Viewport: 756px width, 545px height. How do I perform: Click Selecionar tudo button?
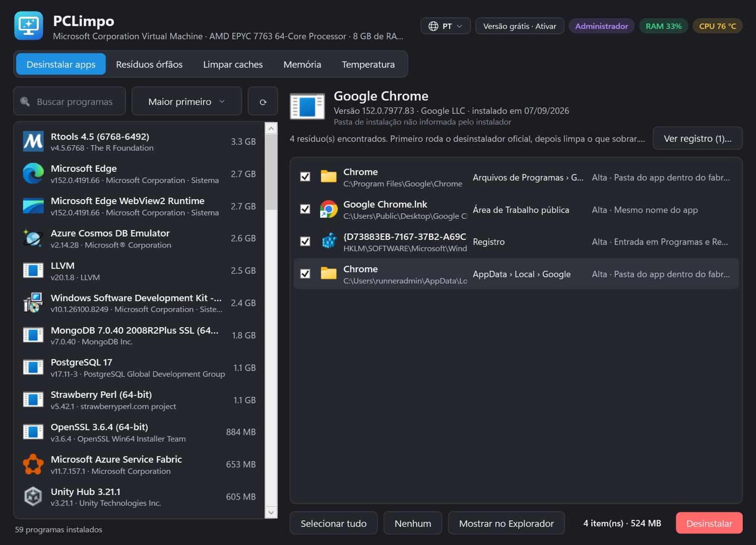[x=334, y=523]
